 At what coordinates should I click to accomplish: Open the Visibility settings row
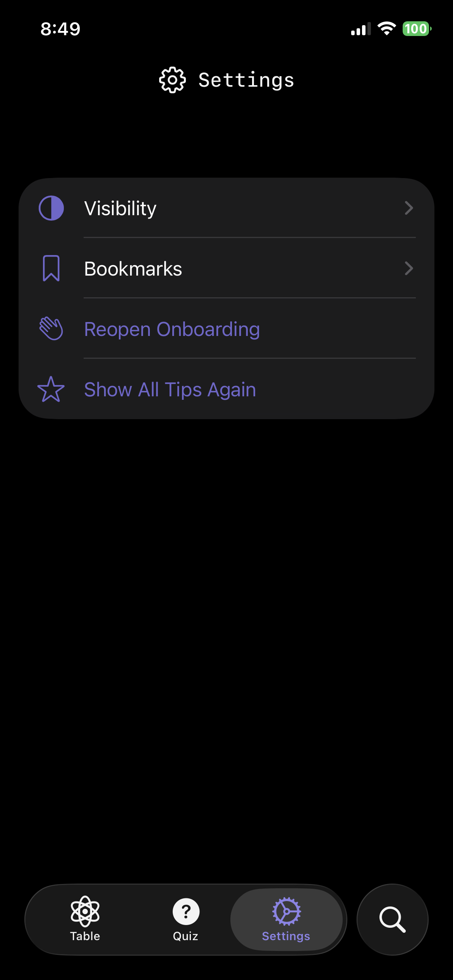point(120,208)
